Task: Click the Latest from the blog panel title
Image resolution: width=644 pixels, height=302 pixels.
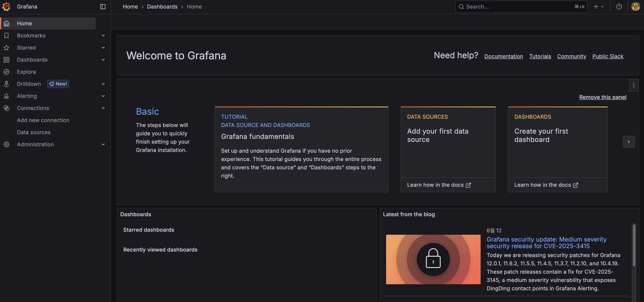Action: click(409, 214)
